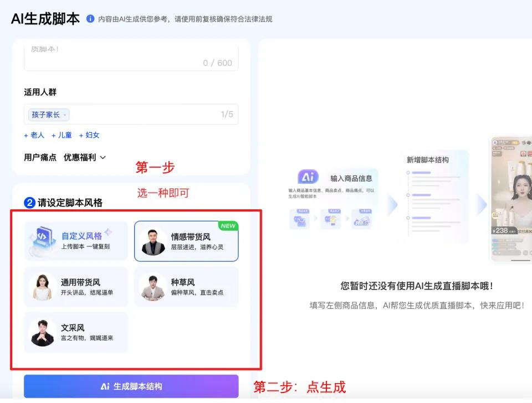Select the 种草风 script style card
This screenshot has height=403, width=532.
tap(188, 286)
